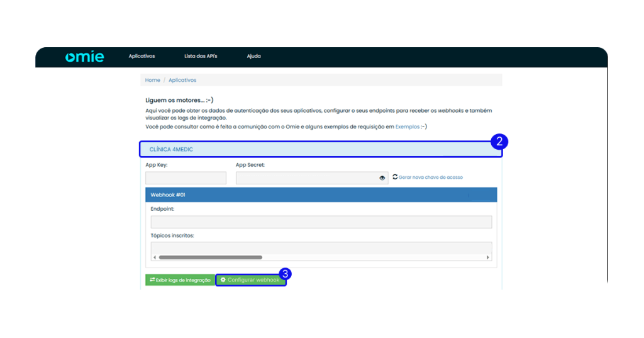
Task: Click the horizontal scrollbar's left arrow
Action: [x=155, y=257]
